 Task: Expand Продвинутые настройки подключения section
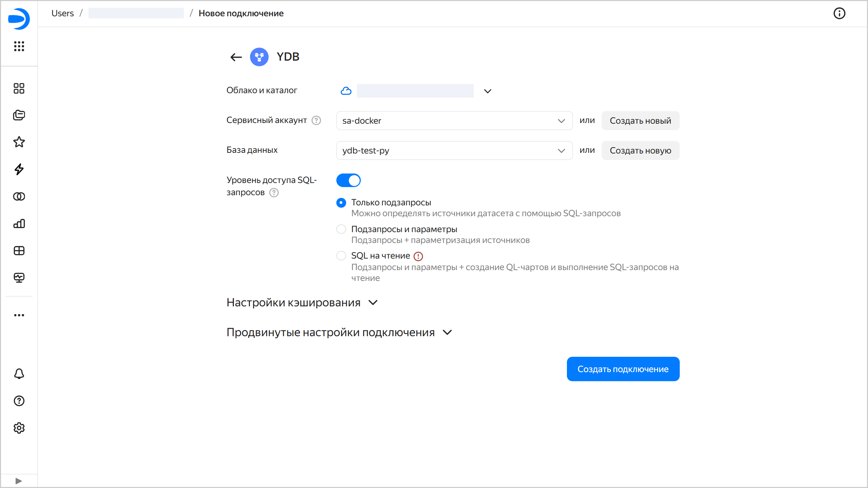click(x=339, y=332)
